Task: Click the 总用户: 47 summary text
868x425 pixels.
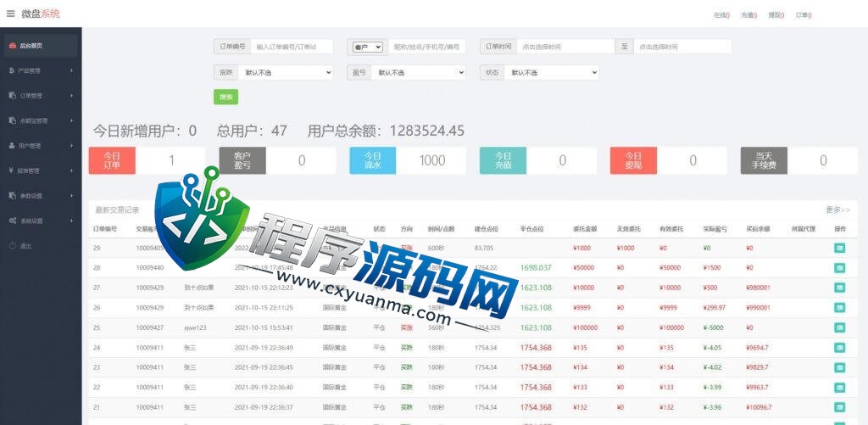Action: pos(252,131)
